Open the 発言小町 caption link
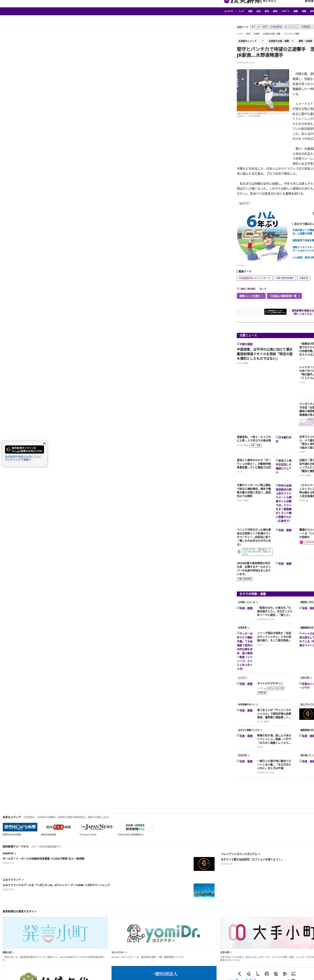Image resolution: width=314 pixels, height=980 pixels. [8, 953]
